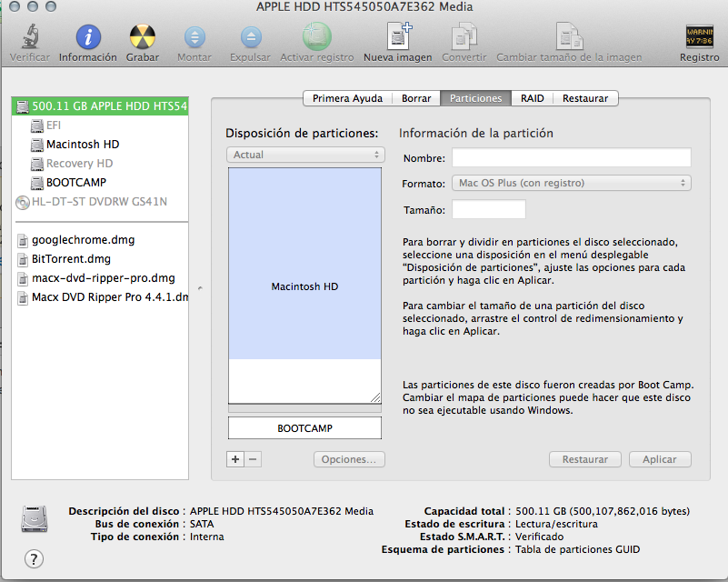Select the HL-DT-ST DVDRW GS41N drive
This screenshot has width=728, height=582.
point(100,202)
